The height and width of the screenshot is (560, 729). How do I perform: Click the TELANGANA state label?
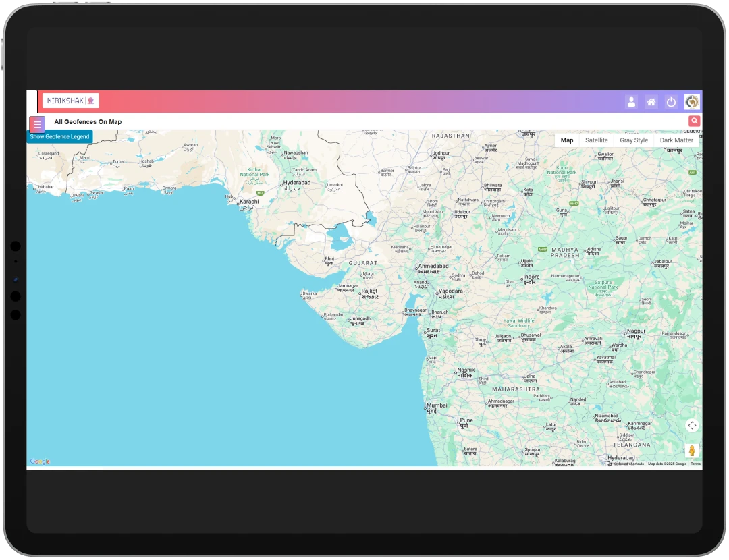point(631,445)
